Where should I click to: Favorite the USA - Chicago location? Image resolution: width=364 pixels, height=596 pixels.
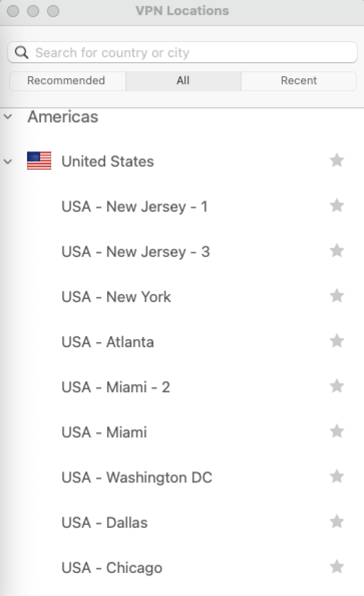click(337, 567)
